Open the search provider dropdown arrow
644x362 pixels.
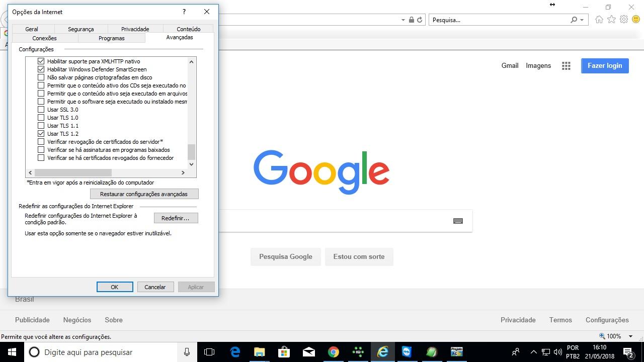point(582,20)
